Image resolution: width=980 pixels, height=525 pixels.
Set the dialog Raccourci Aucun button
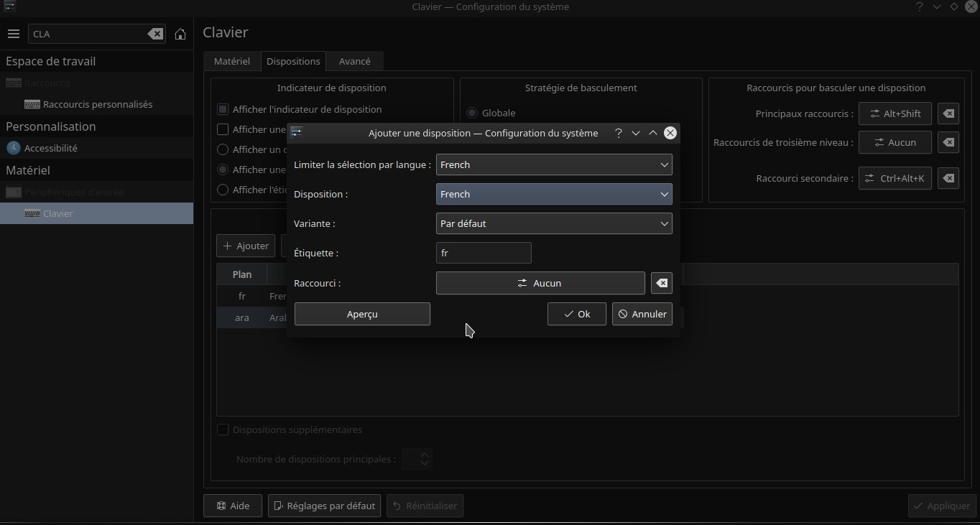540,283
